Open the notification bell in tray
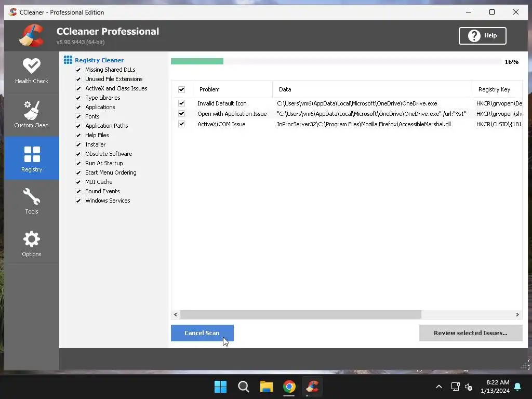 coord(518,387)
